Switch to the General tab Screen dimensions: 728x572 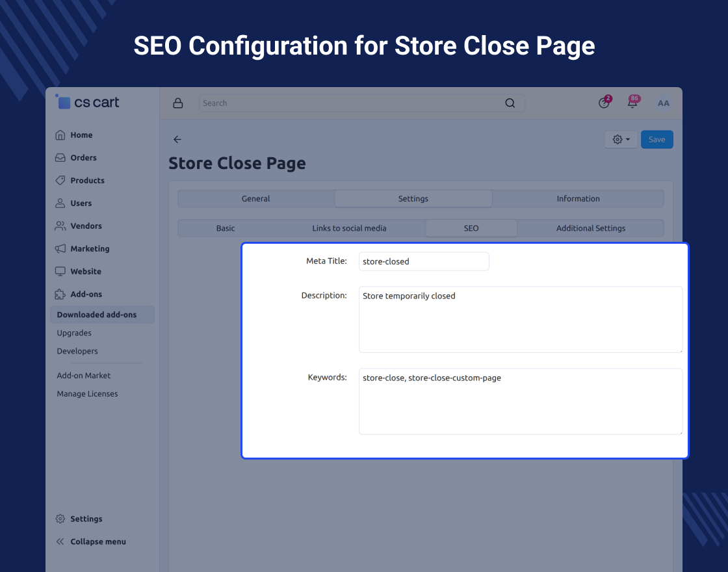click(256, 199)
